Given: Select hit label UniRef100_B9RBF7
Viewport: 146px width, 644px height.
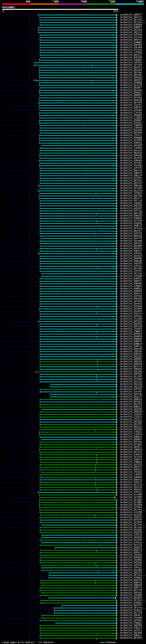Looking at the screenshot, I should coord(131,27).
